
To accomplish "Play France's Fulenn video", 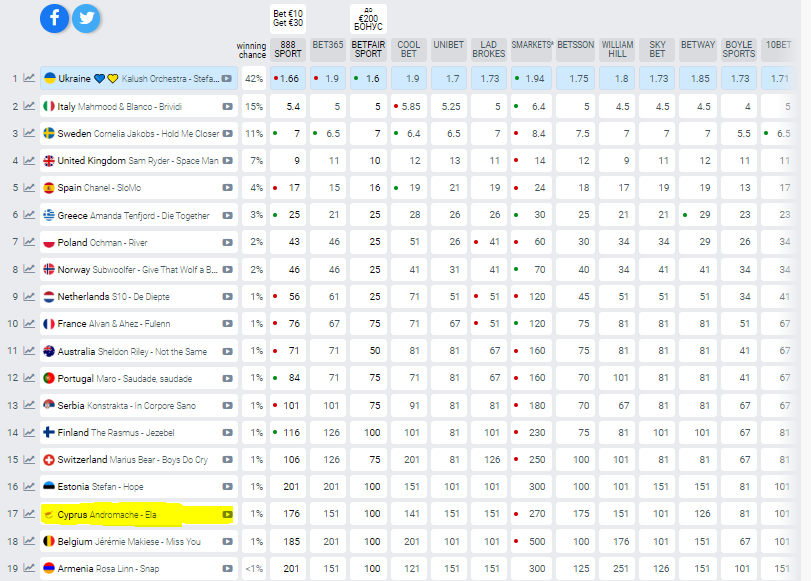I will tap(227, 323).
